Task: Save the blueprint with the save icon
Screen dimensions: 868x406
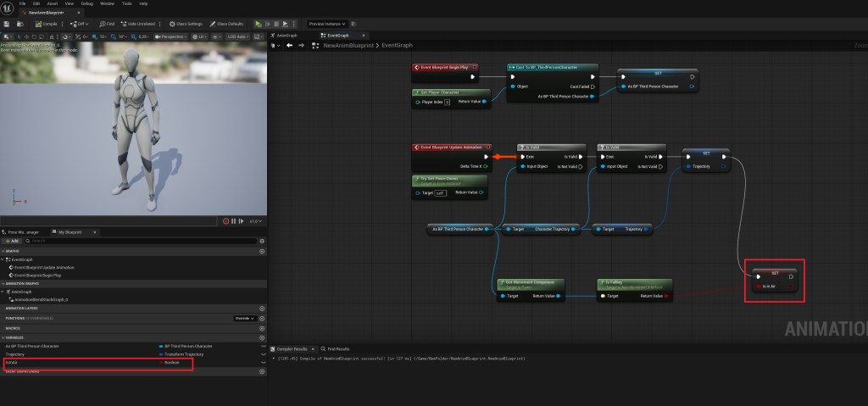Action: (x=8, y=24)
